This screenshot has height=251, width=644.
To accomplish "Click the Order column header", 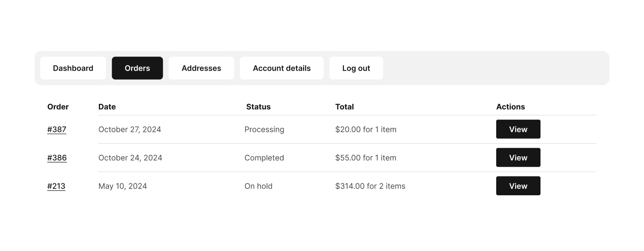I will [x=58, y=107].
